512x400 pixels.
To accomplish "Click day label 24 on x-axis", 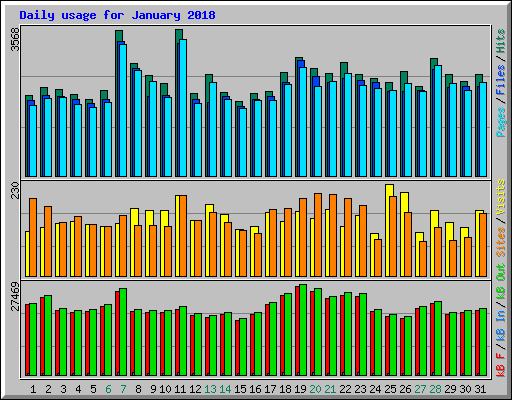I will pyautogui.click(x=375, y=389).
